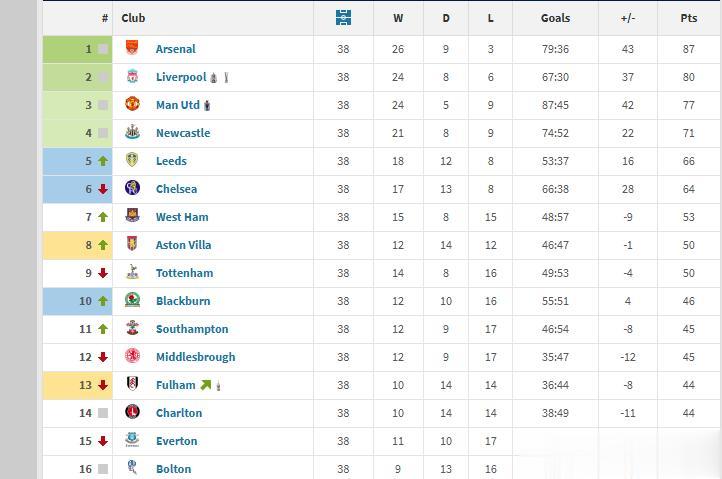The height and width of the screenshot is (479, 722).
Task: Open the Southampton club page link
Action: 192,329
